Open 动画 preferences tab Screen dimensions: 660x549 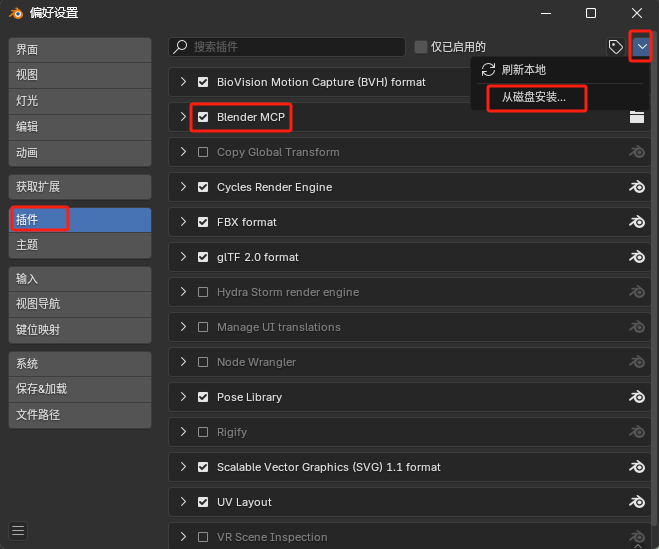point(80,153)
